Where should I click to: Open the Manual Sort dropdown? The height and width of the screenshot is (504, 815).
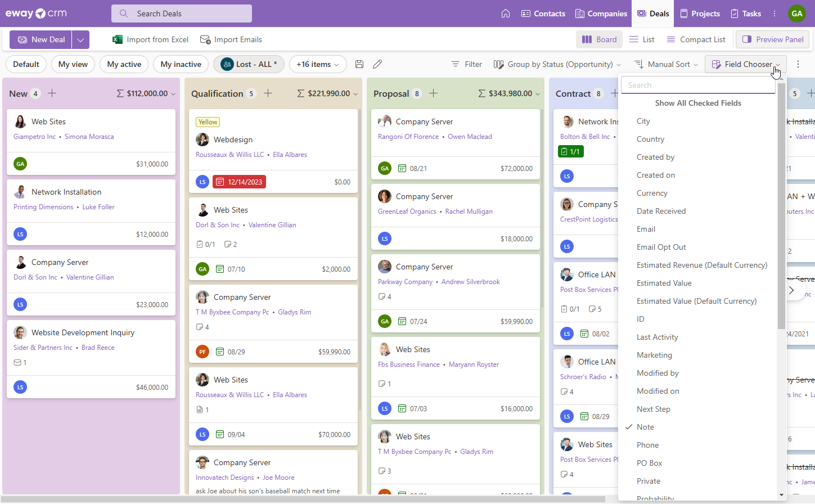666,64
